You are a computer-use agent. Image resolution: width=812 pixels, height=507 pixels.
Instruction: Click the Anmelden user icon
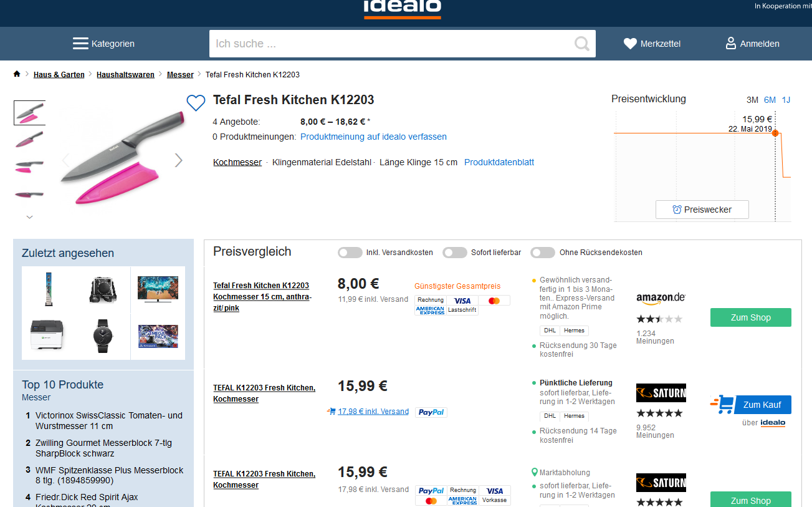[x=731, y=44]
